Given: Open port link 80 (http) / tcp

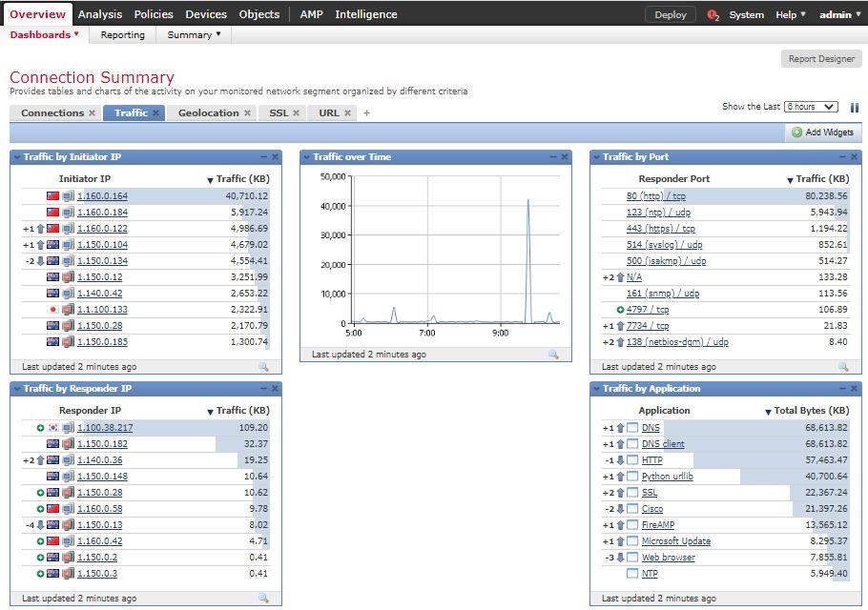Looking at the screenshot, I should click(x=656, y=195).
